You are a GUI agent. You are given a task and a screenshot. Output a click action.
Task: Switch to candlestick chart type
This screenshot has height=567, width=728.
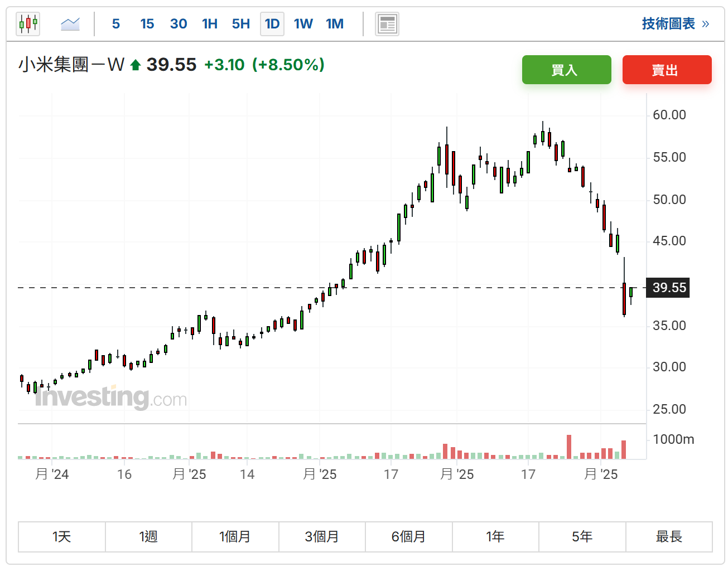28,24
